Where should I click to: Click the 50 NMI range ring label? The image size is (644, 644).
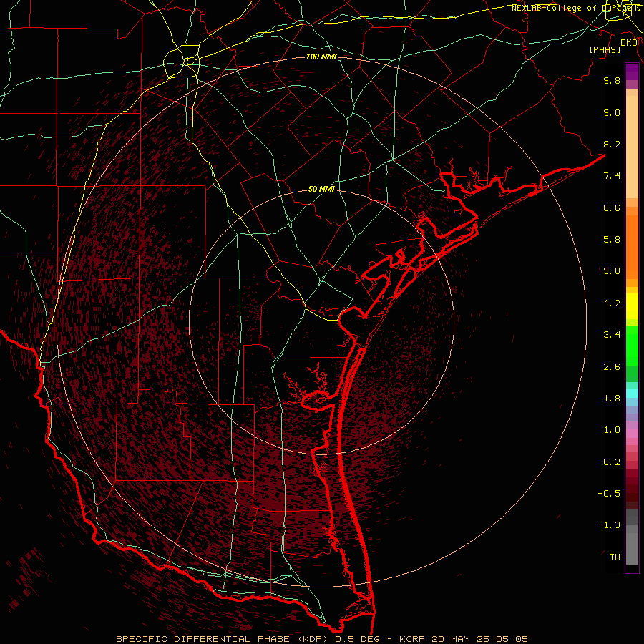pyautogui.click(x=321, y=190)
